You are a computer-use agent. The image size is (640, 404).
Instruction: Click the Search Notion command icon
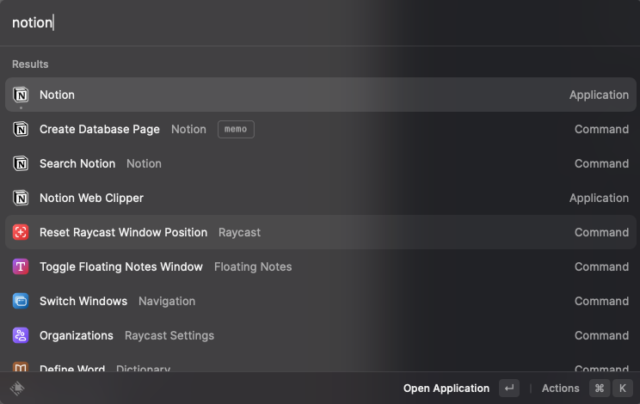click(x=21, y=164)
